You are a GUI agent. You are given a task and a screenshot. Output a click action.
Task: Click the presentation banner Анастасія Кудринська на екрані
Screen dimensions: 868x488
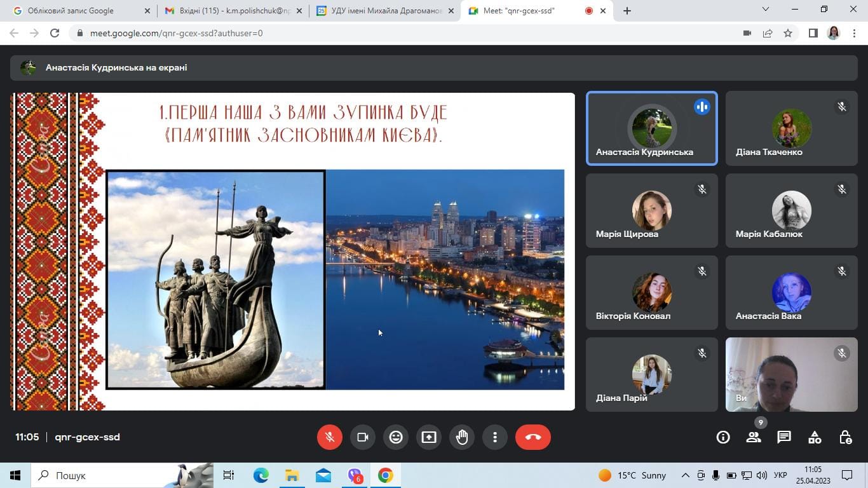pyautogui.click(x=434, y=67)
